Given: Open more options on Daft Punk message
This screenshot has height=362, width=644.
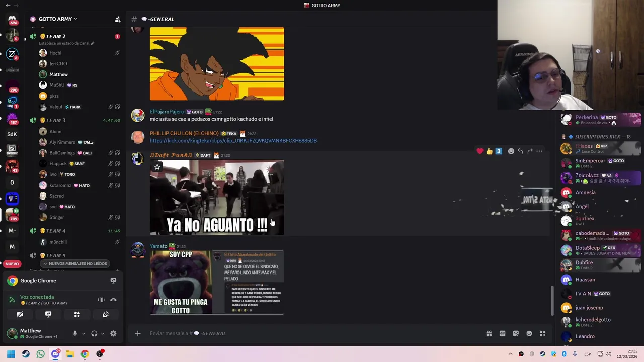Looking at the screenshot, I should 539,151.
